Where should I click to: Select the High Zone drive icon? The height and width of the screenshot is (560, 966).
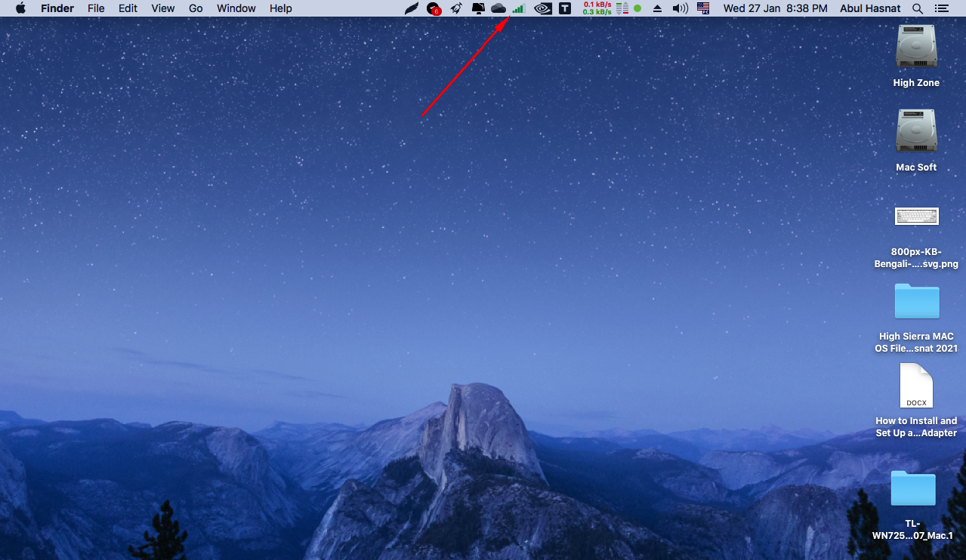coord(916,47)
